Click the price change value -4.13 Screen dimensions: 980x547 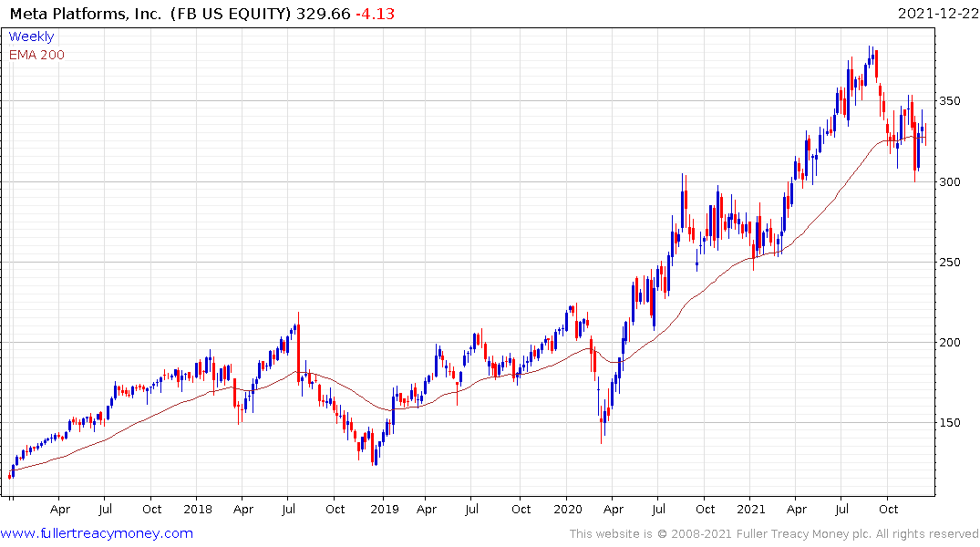pos(375,14)
